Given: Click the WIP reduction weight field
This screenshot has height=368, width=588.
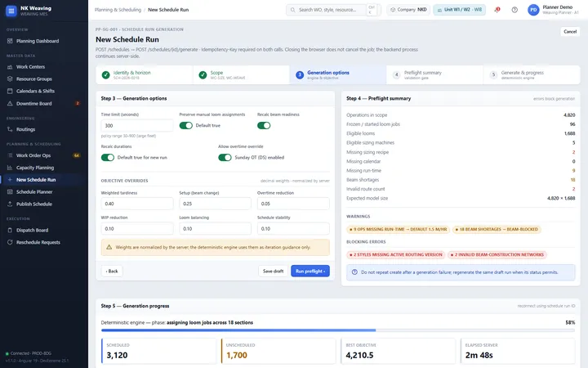Looking at the screenshot, I should click(137, 229).
